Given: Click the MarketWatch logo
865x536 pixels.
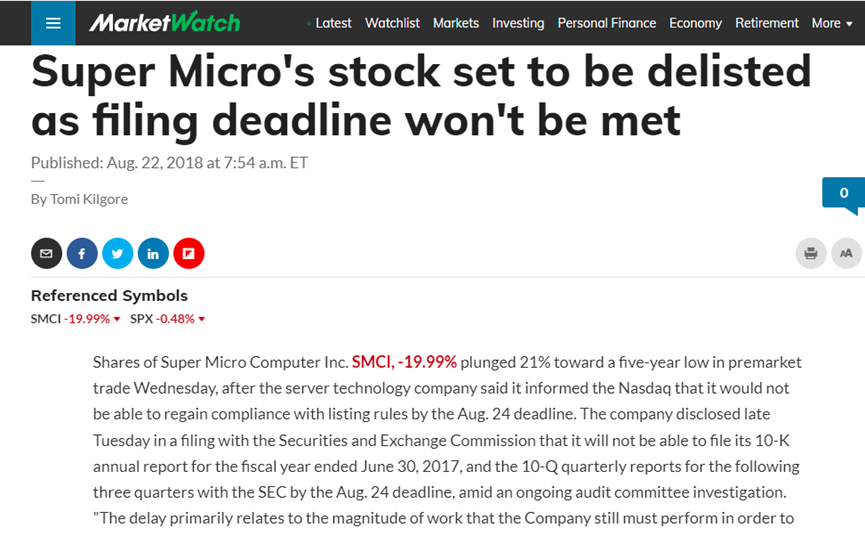Looking at the screenshot, I should [164, 23].
